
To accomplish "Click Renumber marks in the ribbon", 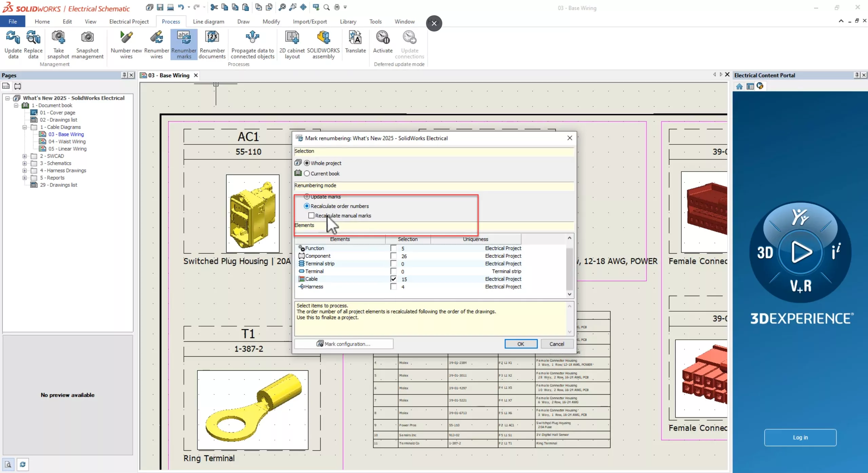I will (184, 44).
